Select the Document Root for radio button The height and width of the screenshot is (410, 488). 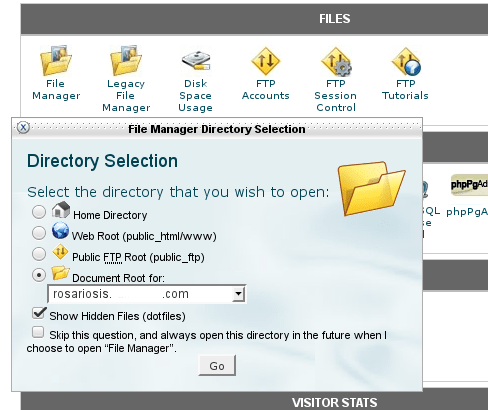click(x=39, y=275)
